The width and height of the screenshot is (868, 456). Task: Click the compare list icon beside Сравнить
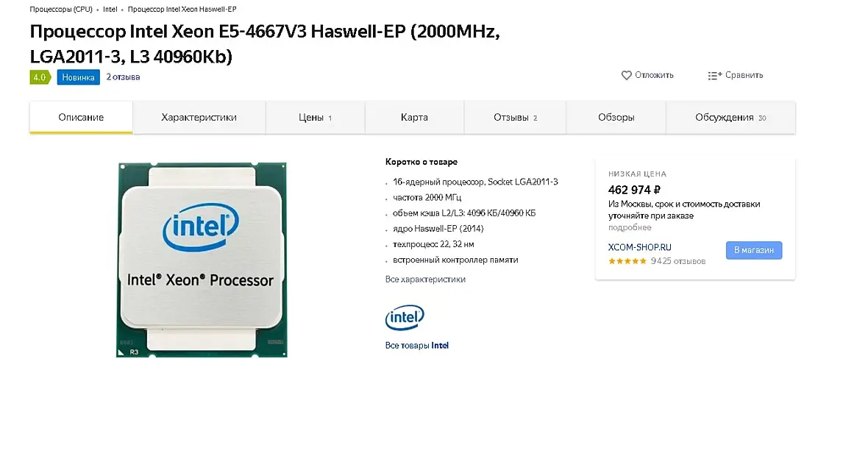(x=714, y=76)
